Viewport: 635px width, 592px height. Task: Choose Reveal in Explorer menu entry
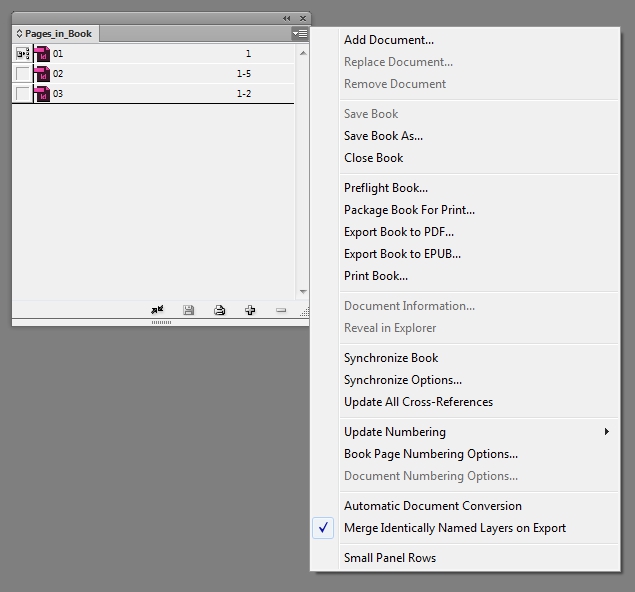coord(390,328)
